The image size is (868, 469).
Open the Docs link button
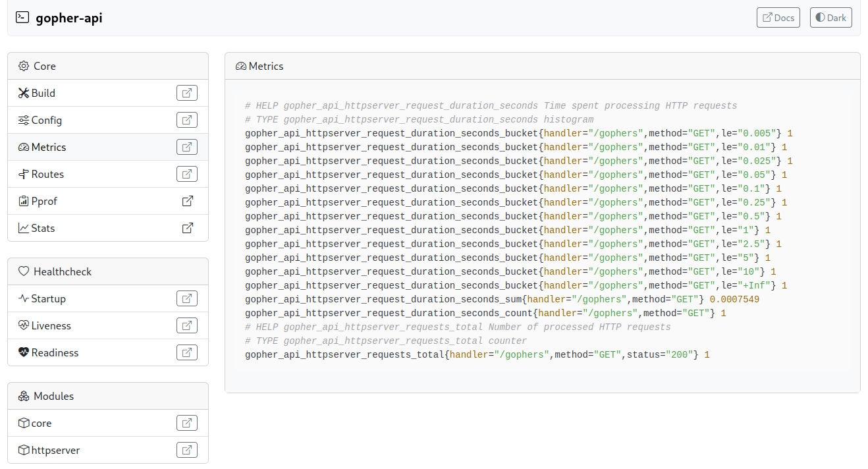778,18
